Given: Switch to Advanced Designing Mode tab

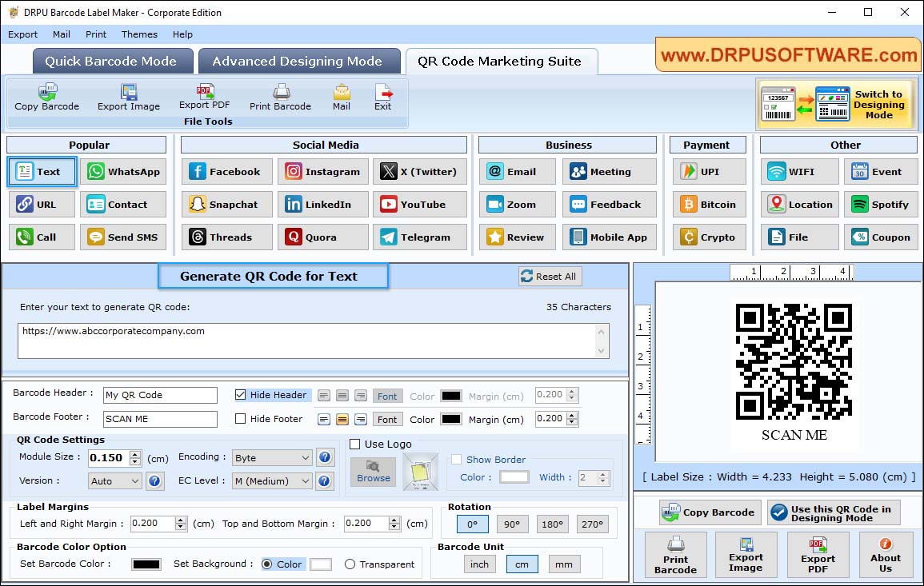Looking at the screenshot, I should click(298, 62).
